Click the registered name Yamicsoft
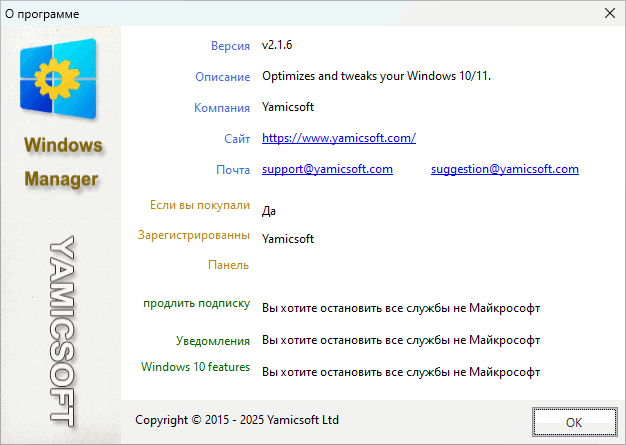626x445 pixels. point(288,239)
